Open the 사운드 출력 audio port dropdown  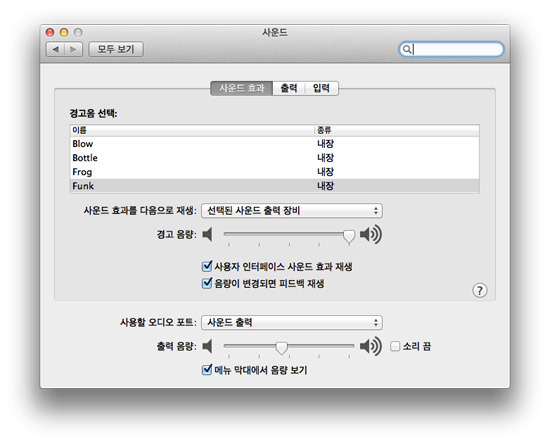(x=292, y=323)
